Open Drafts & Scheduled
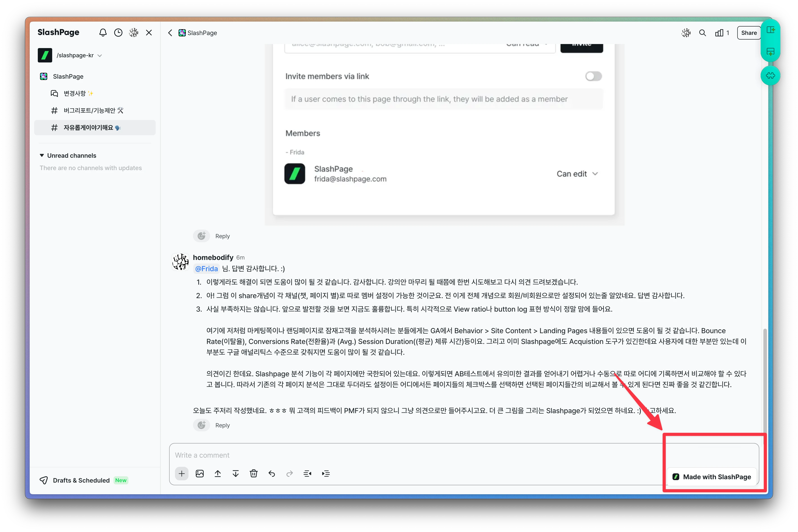The width and height of the screenshot is (798, 532). pos(81,480)
